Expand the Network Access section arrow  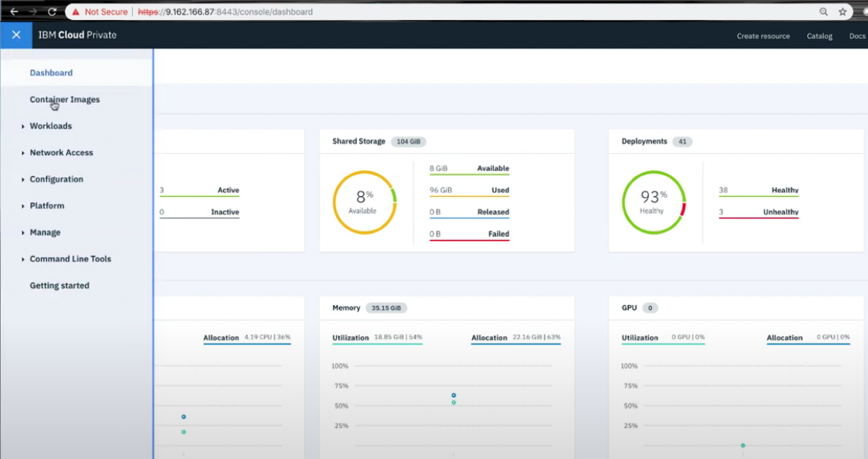tap(23, 153)
